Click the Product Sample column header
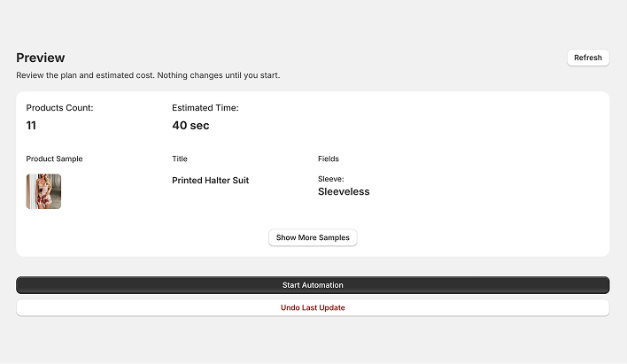This screenshot has width=627, height=364. pos(54,159)
